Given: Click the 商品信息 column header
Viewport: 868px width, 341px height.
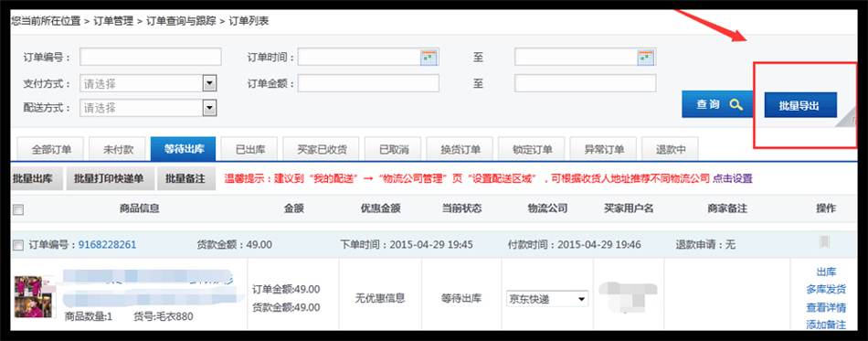Looking at the screenshot, I should coord(140,208).
